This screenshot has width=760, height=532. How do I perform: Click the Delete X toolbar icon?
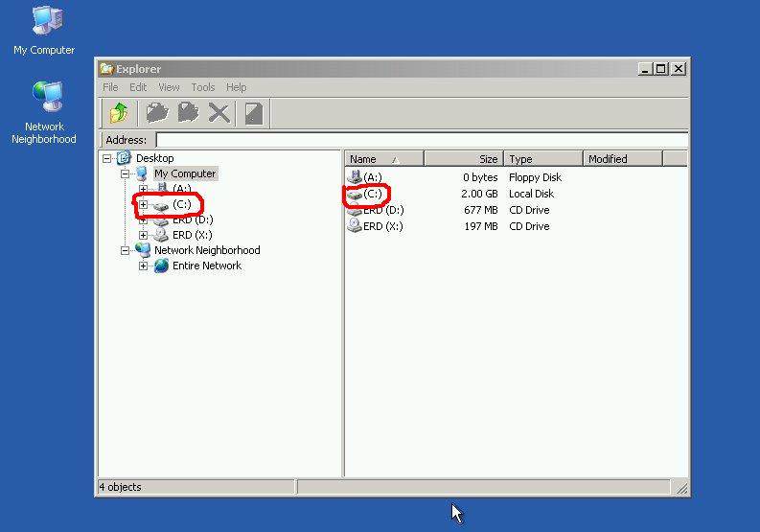pos(219,113)
